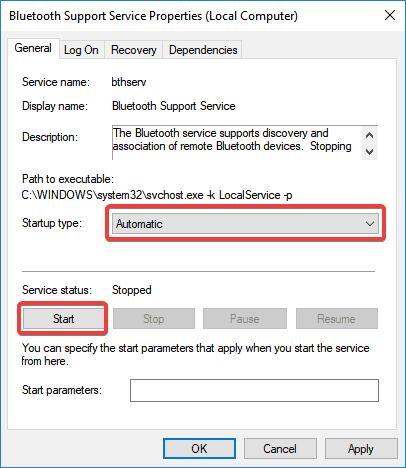
Task: Switch to the Log On tab
Action: (x=81, y=50)
